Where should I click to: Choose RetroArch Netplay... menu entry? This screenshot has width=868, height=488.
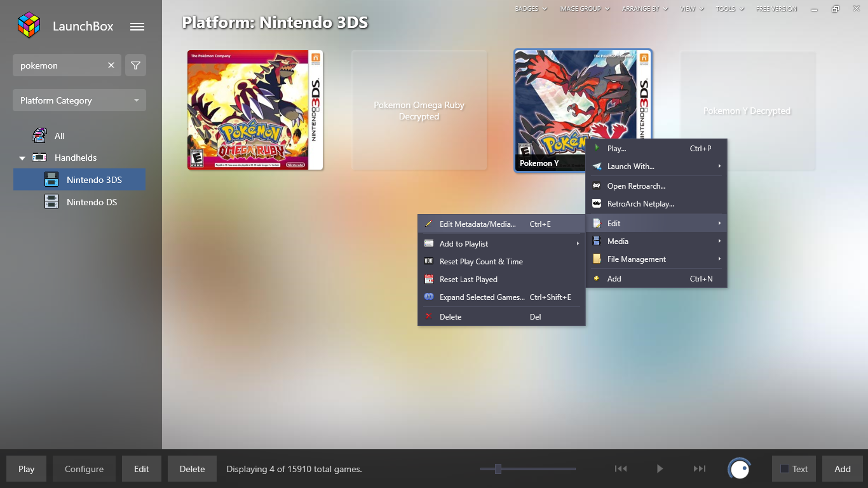click(x=656, y=203)
